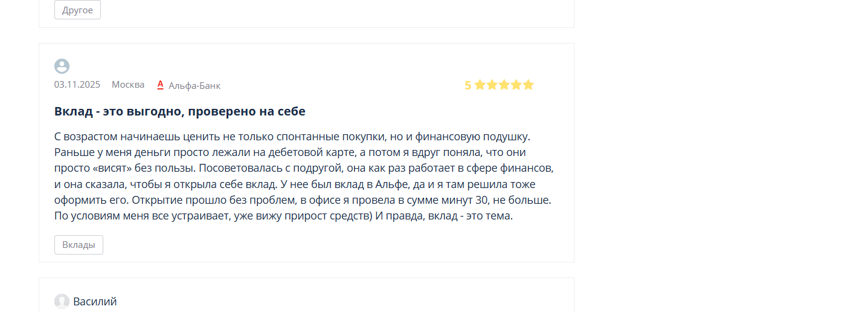The width and height of the screenshot is (868, 312).
Task: Open the Альфа-Банк bank link
Action: tap(194, 86)
